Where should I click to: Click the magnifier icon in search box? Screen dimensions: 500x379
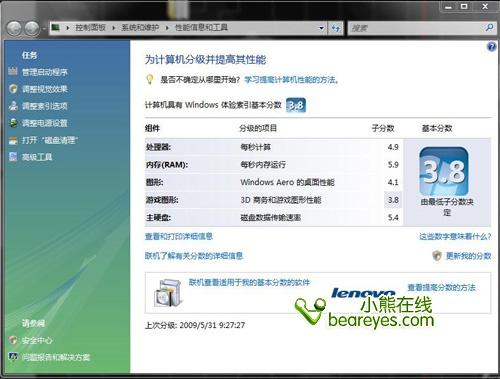tap(489, 28)
